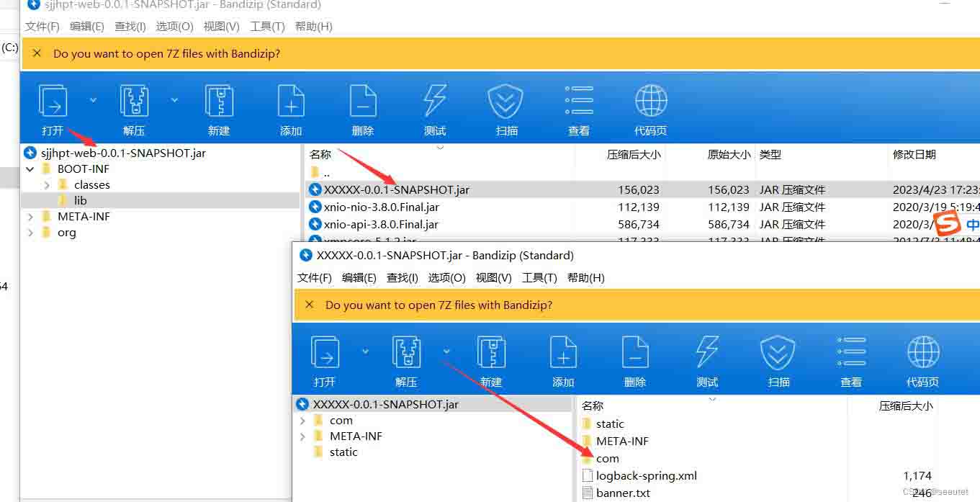Open 帮助(H) menu in sjjhpt-web window
This screenshot has height=502, width=980.
click(x=313, y=27)
